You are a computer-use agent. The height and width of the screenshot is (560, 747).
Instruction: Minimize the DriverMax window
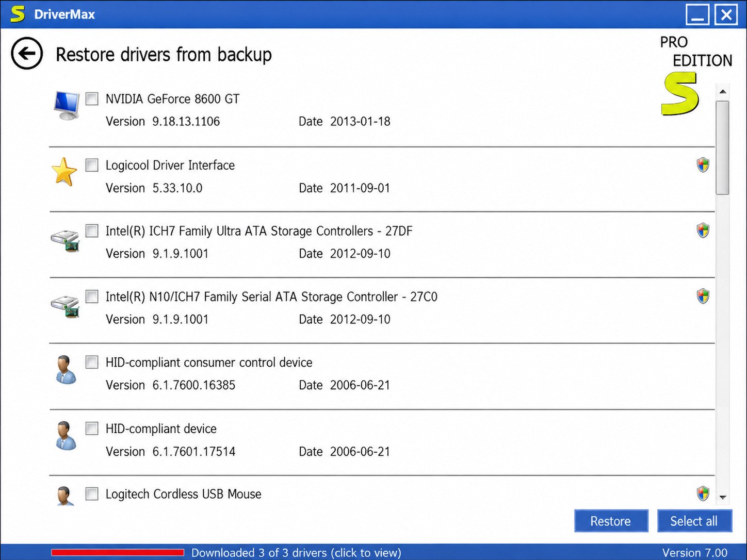click(697, 14)
